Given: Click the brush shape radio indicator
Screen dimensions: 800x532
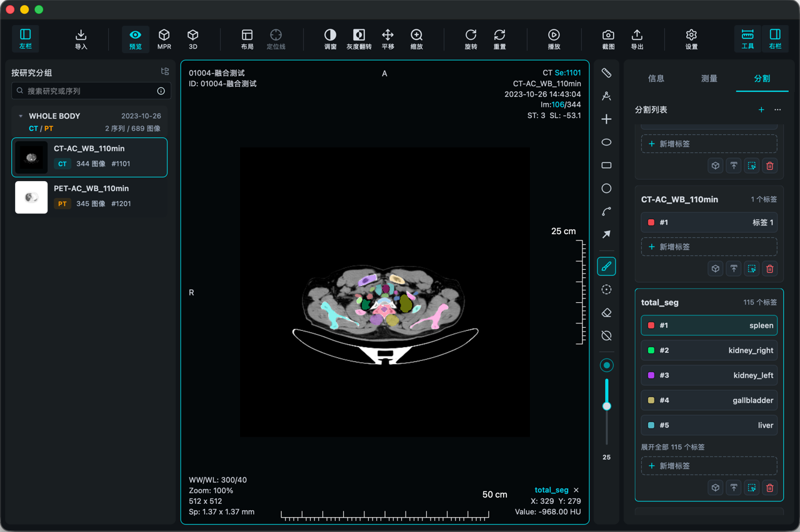Looking at the screenshot, I should coord(606,365).
